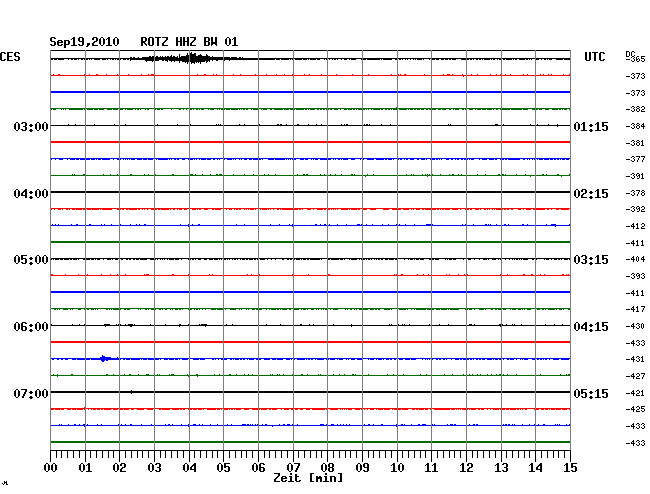Select the DC offset value -393
Viewport: 650px width, 494px height.
635,276
